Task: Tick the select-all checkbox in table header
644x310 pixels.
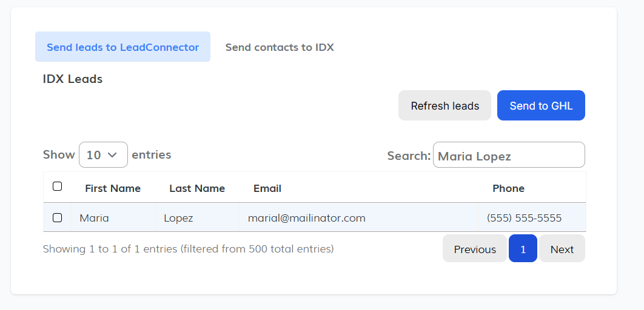Action: pyautogui.click(x=58, y=186)
